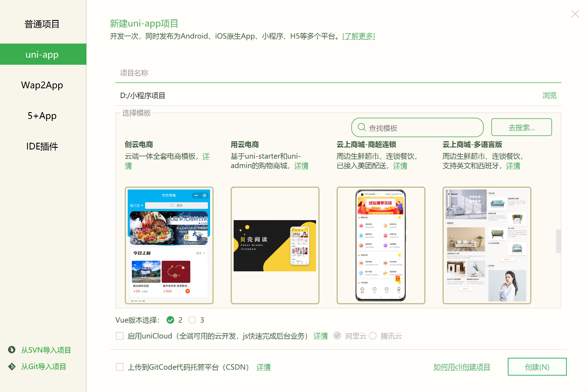Select the 云上商城-多语言版 furniture thumbnail
This screenshot has height=392, width=587.
click(487, 245)
